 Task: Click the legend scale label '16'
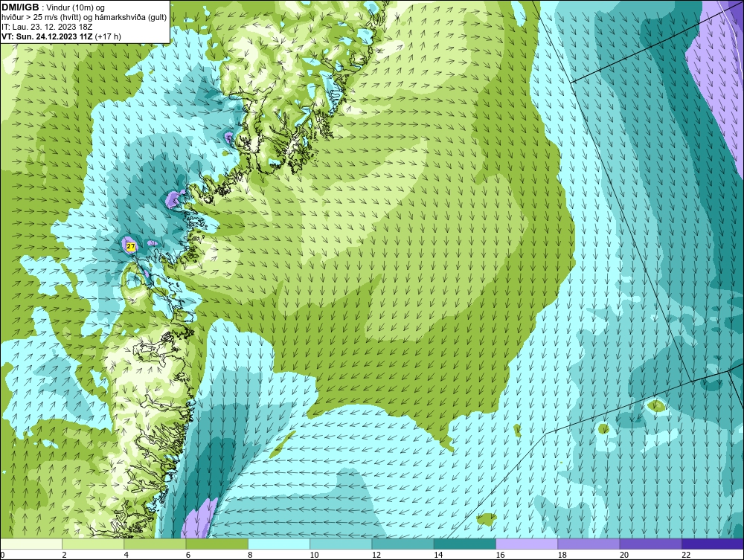click(x=500, y=556)
